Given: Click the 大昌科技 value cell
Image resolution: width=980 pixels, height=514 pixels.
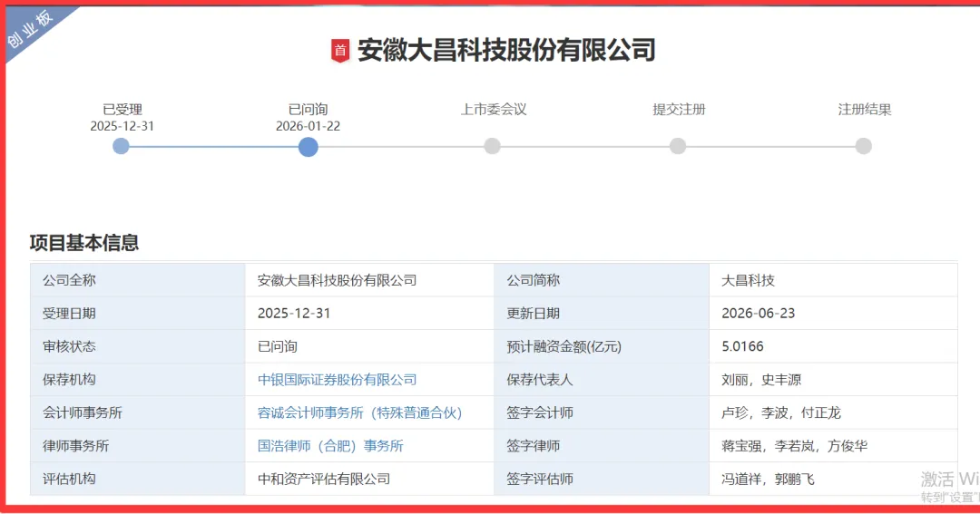Looking at the screenshot, I should click(x=833, y=280).
